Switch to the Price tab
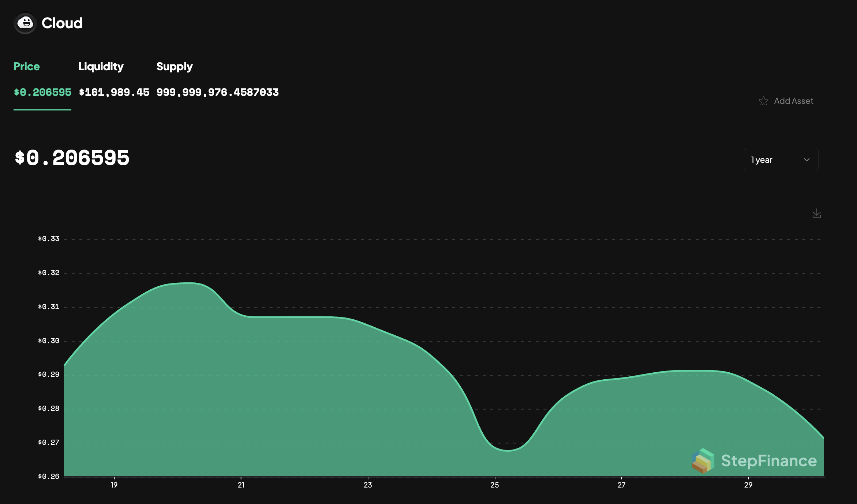The height and width of the screenshot is (504, 857). pos(26,67)
